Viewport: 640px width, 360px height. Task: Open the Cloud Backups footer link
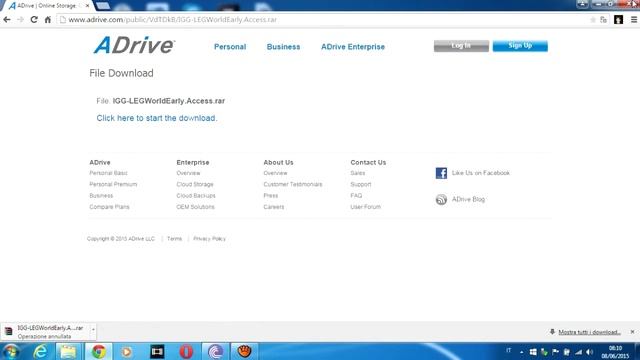[x=196, y=196]
